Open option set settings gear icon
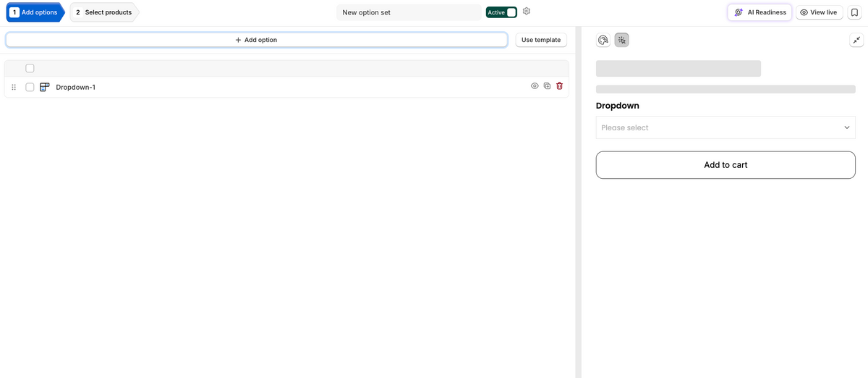The image size is (868, 378). tap(527, 12)
